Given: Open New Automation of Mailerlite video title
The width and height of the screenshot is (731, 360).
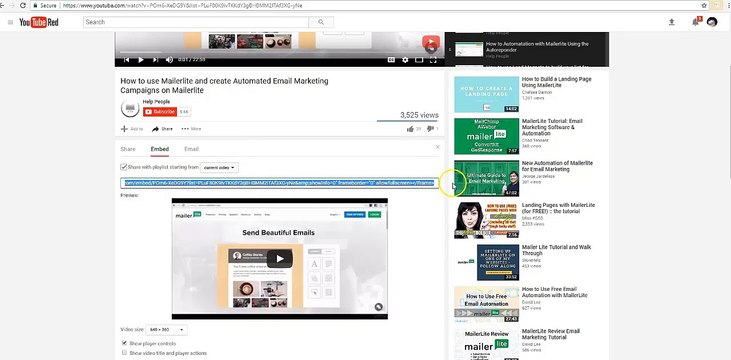Looking at the screenshot, I should click(558, 166).
